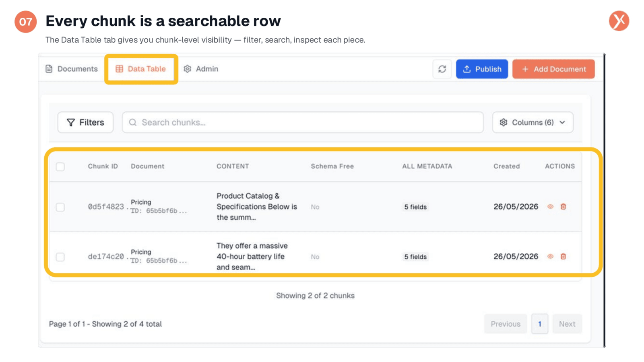
Task: Open the Admin tab
Action: point(201,69)
